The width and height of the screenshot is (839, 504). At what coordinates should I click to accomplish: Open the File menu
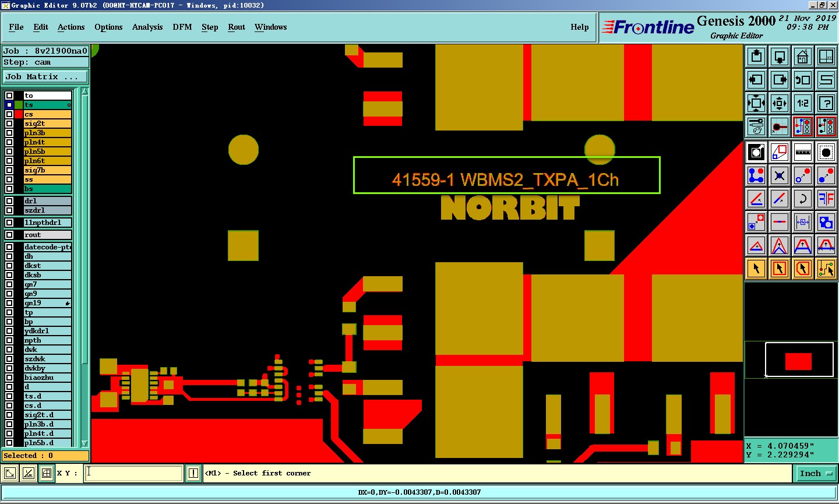click(16, 27)
